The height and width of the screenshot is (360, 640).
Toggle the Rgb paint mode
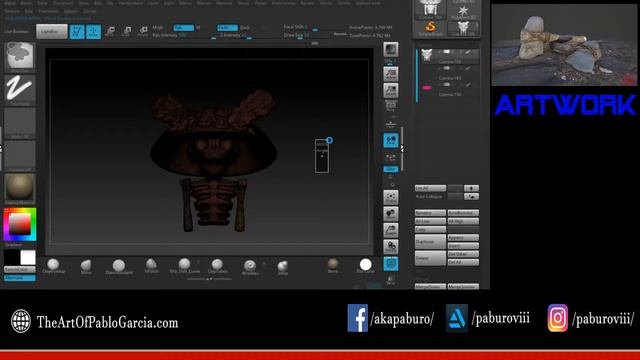pyautogui.click(x=183, y=28)
